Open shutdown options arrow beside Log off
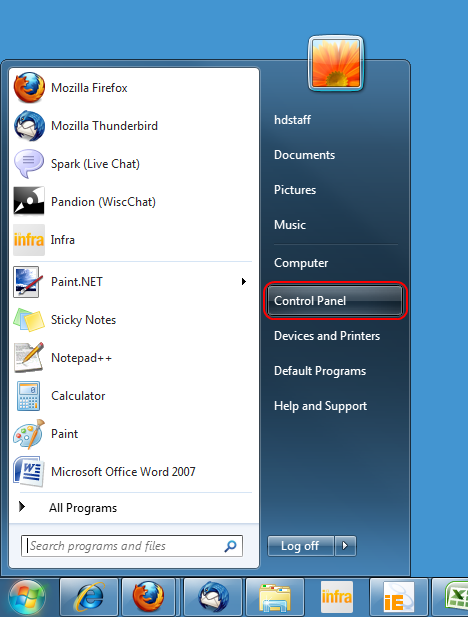The image size is (468, 617). pyautogui.click(x=346, y=546)
